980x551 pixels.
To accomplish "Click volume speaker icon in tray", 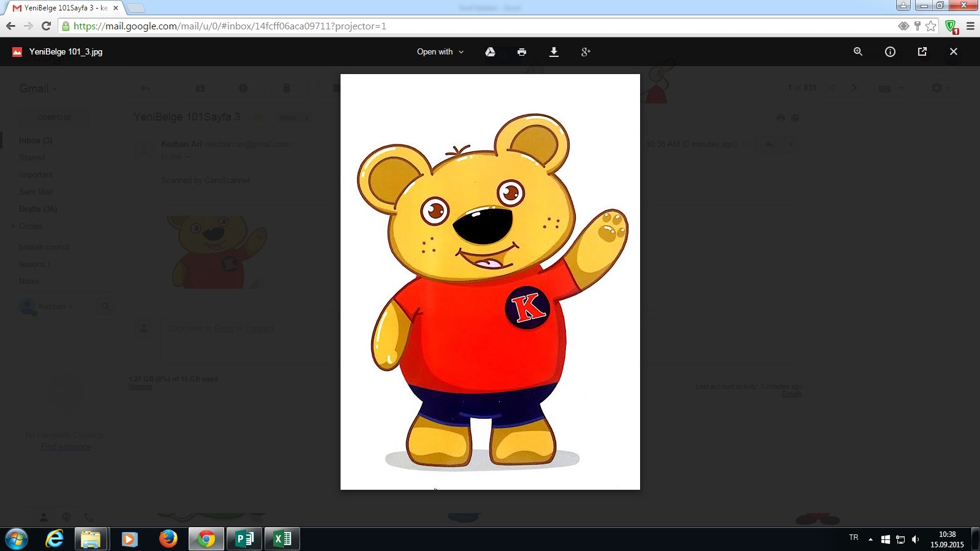I will tap(916, 539).
